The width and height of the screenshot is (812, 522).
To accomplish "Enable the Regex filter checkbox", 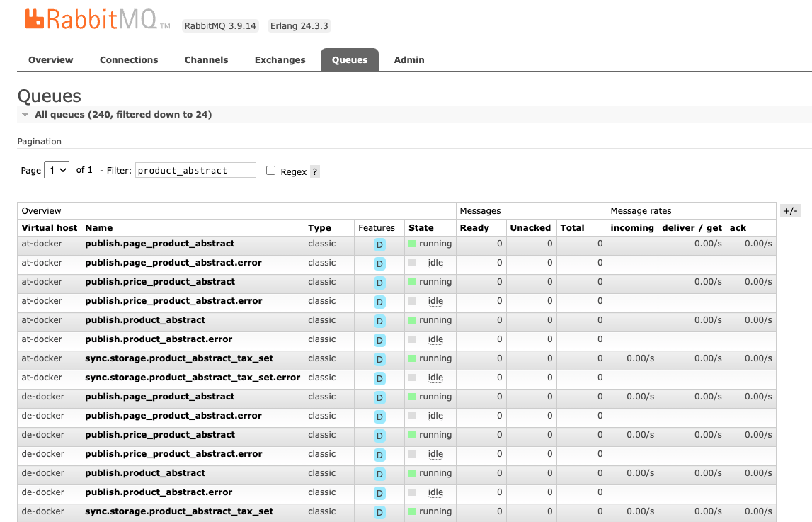I will (x=270, y=171).
